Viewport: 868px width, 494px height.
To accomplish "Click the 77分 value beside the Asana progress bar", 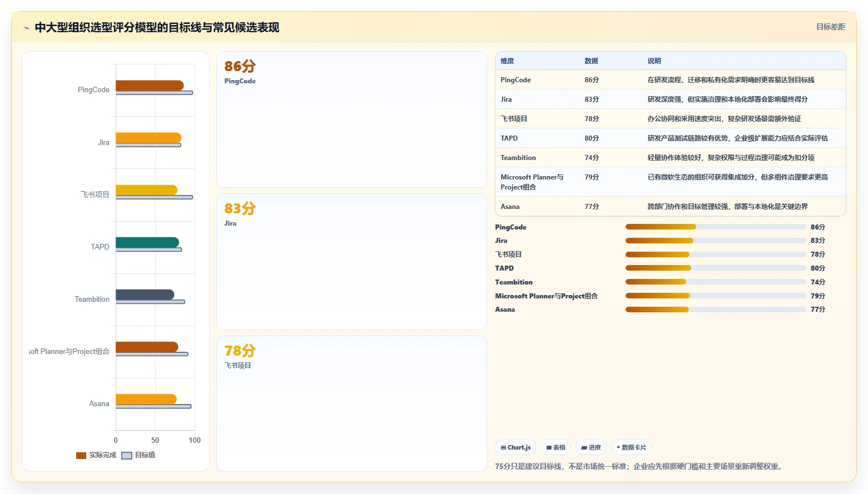I will pos(818,310).
